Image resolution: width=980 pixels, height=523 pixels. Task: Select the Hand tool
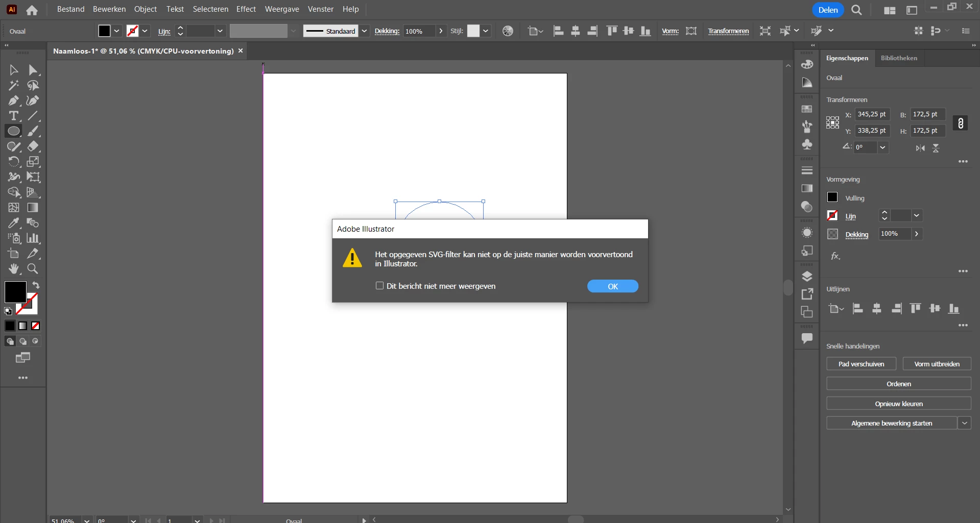coord(14,269)
